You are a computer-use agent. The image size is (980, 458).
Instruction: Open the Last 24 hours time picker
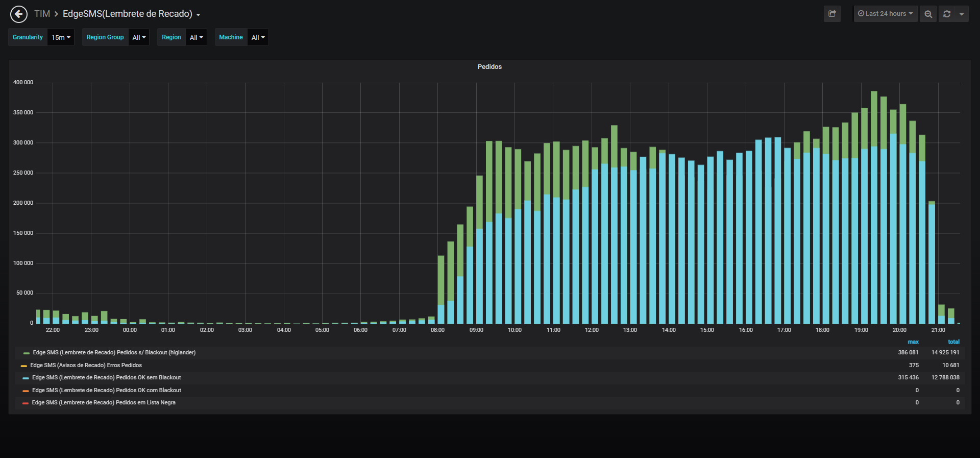pyautogui.click(x=886, y=14)
